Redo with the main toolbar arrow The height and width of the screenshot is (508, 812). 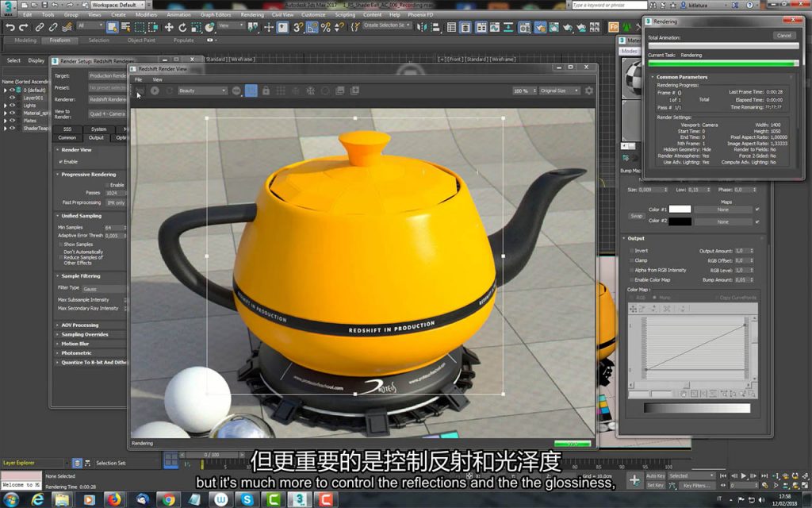[23, 27]
